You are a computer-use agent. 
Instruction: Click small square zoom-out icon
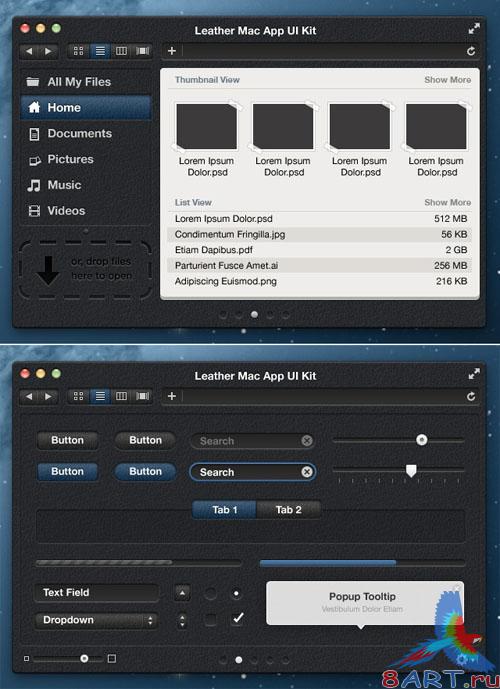click(x=26, y=658)
